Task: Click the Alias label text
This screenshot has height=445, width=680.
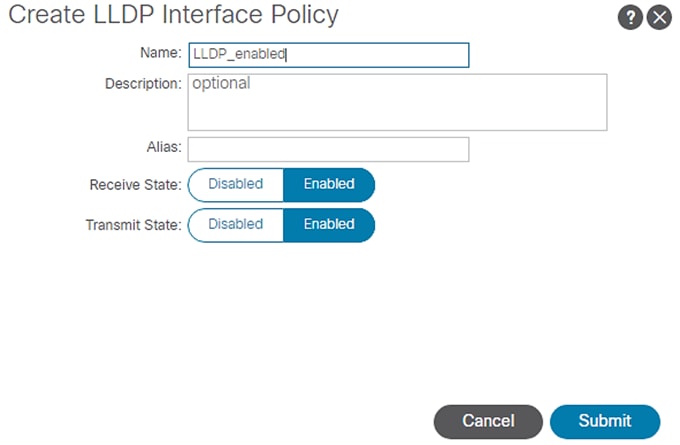Action: [x=163, y=148]
